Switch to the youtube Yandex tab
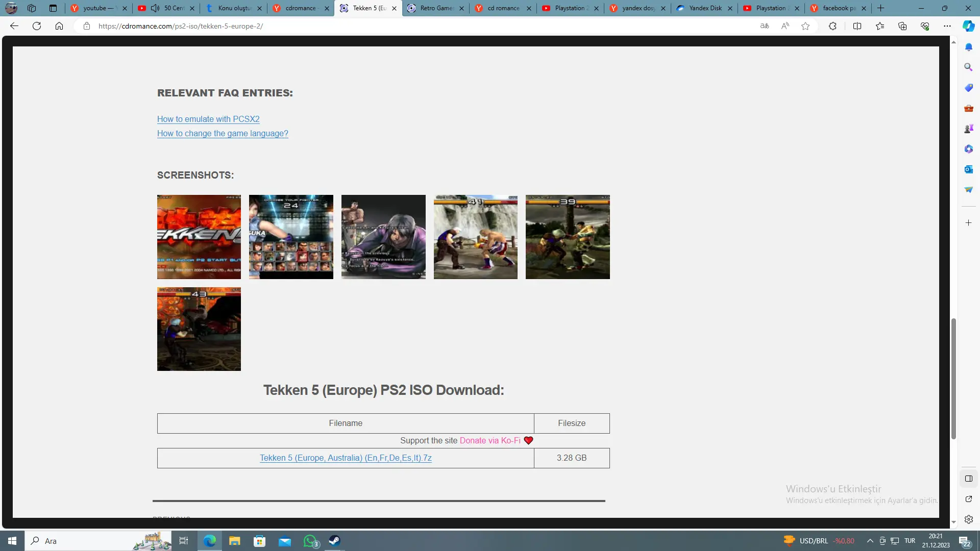Screen dimensions: 980x551 [x=100, y=8]
